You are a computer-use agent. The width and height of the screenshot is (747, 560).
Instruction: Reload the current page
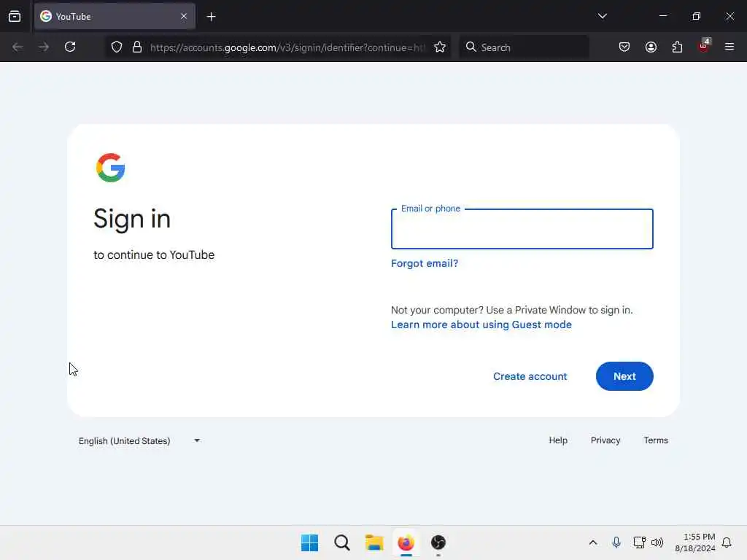pos(70,47)
